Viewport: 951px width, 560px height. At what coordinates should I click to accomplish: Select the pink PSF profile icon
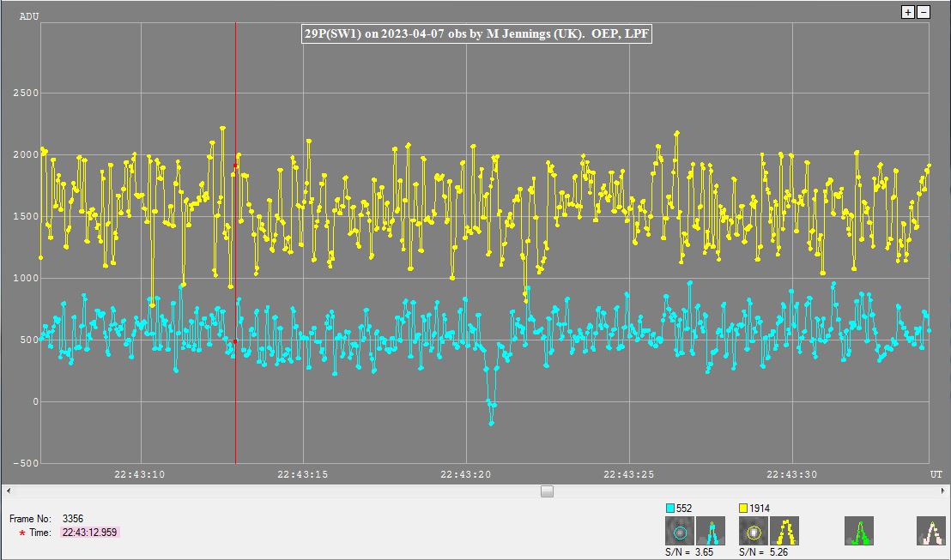coord(930,531)
